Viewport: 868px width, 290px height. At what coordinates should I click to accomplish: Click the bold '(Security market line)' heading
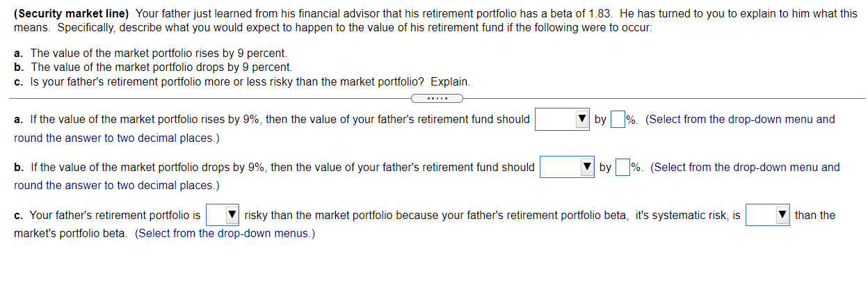coord(72,14)
